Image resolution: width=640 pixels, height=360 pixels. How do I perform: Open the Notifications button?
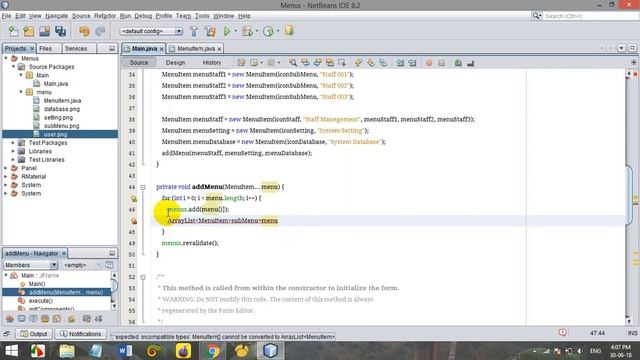81,334
